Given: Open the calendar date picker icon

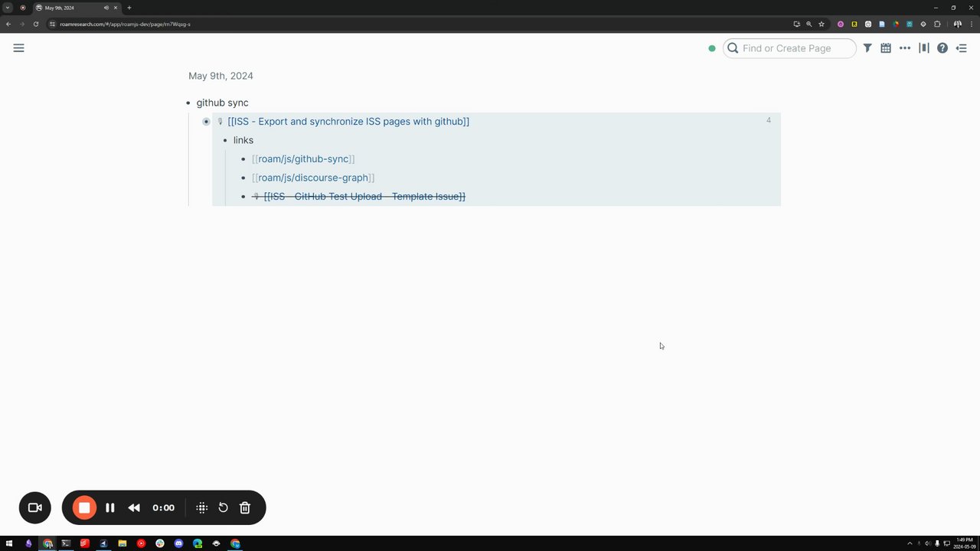Looking at the screenshot, I should (886, 48).
